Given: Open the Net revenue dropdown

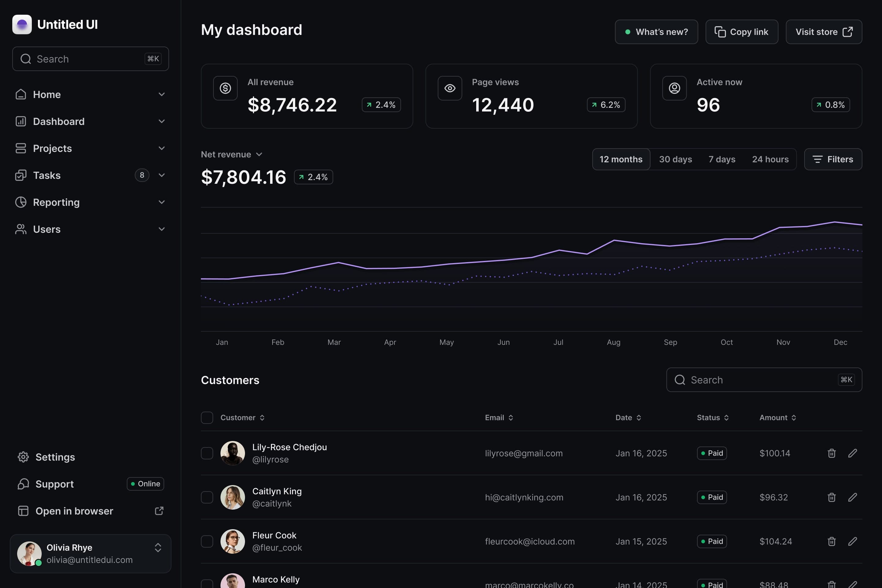Looking at the screenshot, I should click(232, 154).
